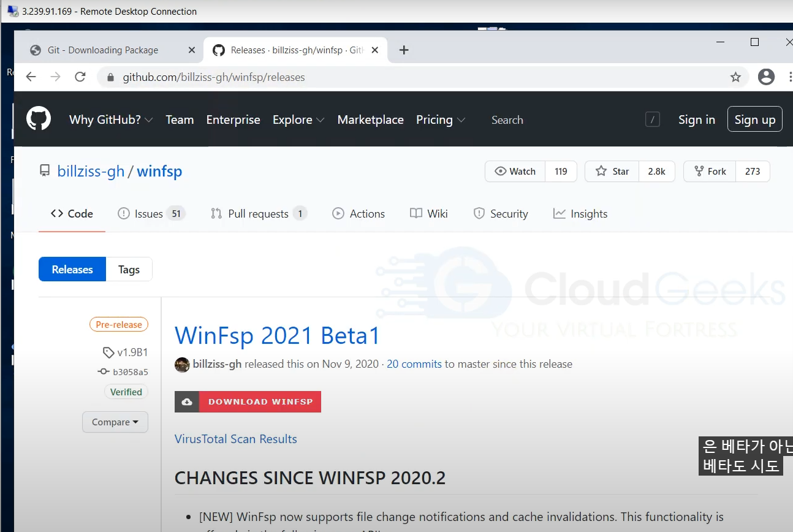Viewport: 793px width, 532px height.
Task: Open the Marketplace nav item
Action: [370, 120]
